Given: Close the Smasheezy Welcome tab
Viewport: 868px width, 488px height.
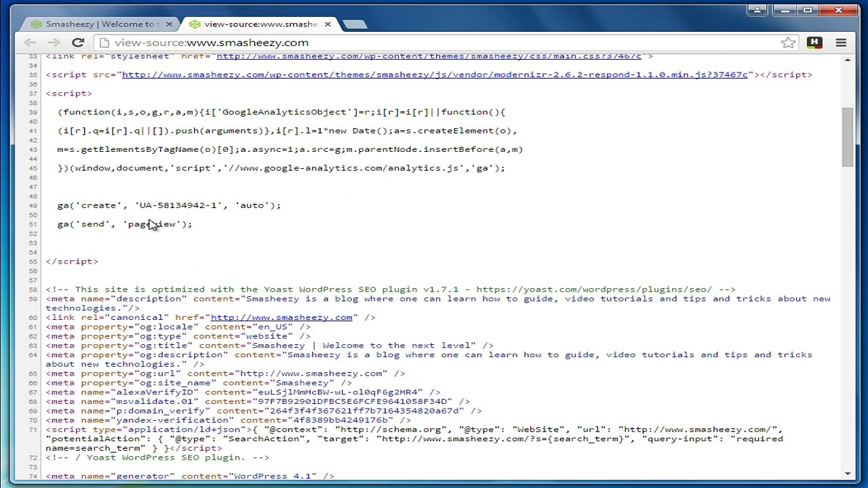Looking at the screenshot, I should (170, 24).
